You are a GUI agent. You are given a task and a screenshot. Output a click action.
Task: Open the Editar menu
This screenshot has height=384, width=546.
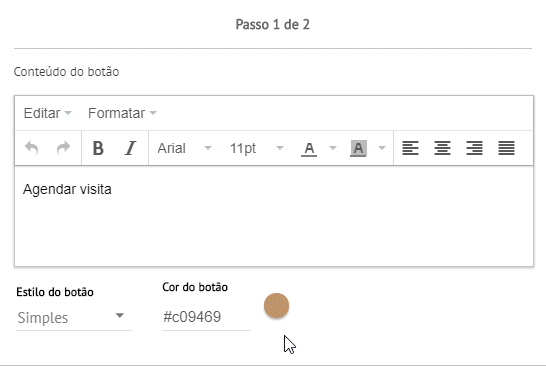tap(47, 113)
